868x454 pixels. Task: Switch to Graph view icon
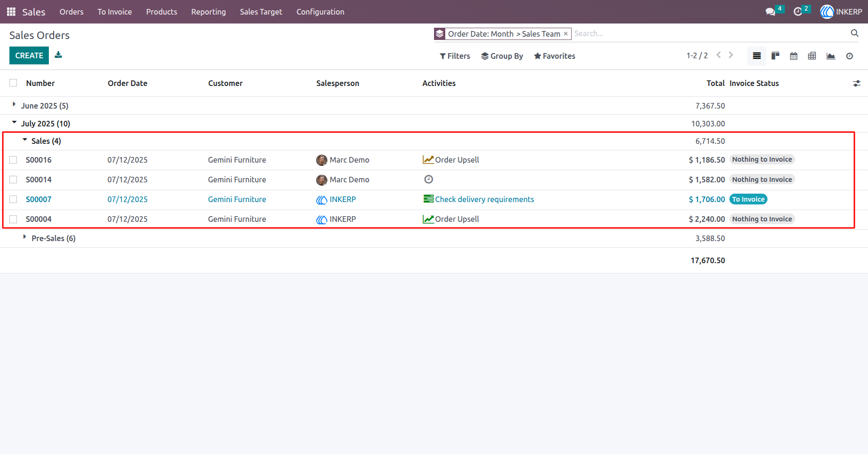831,56
